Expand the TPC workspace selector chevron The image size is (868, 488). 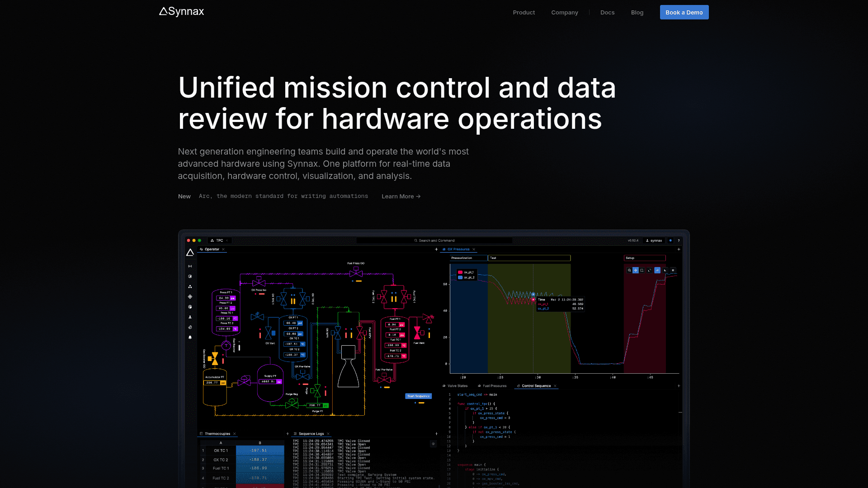tap(227, 240)
